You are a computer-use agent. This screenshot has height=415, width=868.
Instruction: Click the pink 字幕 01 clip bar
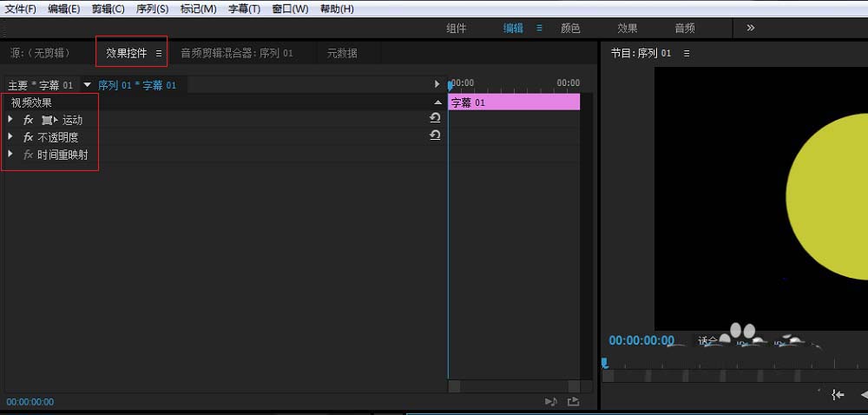coord(514,102)
